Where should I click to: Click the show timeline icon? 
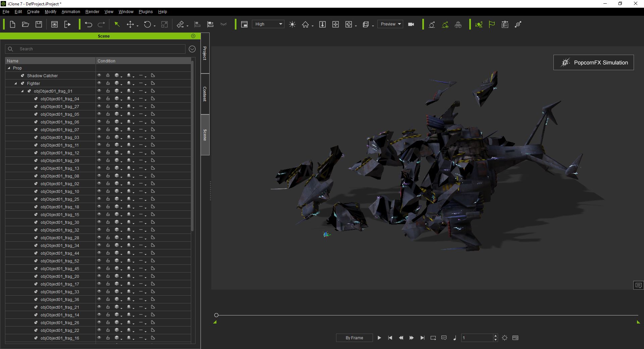click(x=516, y=338)
